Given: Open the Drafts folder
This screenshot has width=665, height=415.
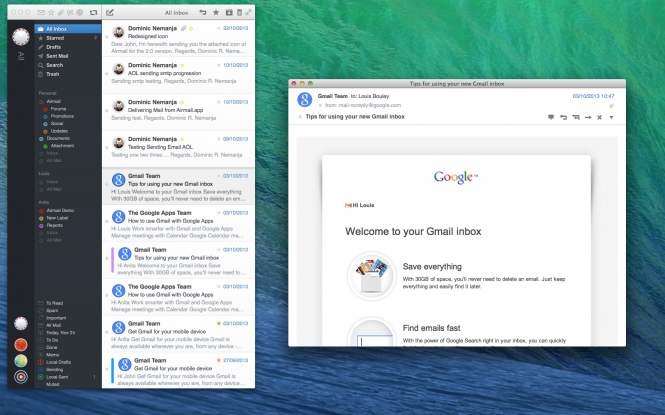Looking at the screenshot, I should [x=68, y=47].
